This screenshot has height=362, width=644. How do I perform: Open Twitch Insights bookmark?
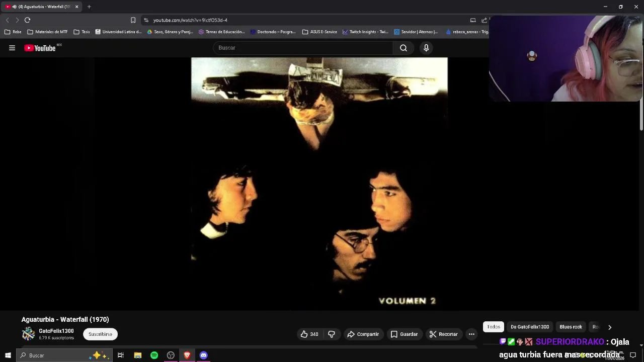365,32
